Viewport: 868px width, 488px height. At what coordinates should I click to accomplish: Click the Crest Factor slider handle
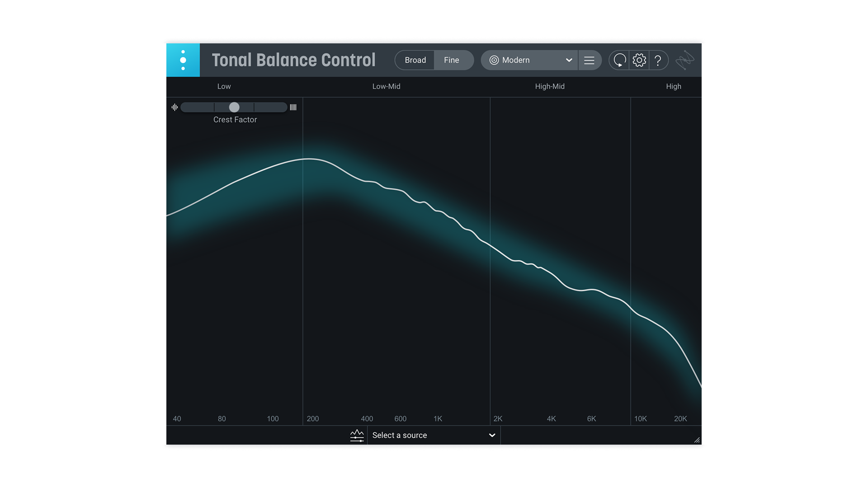[234, 107]
